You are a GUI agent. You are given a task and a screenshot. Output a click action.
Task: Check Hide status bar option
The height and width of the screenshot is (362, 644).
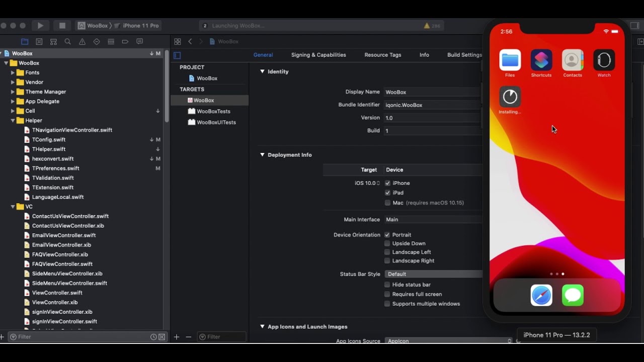(387, 285)
